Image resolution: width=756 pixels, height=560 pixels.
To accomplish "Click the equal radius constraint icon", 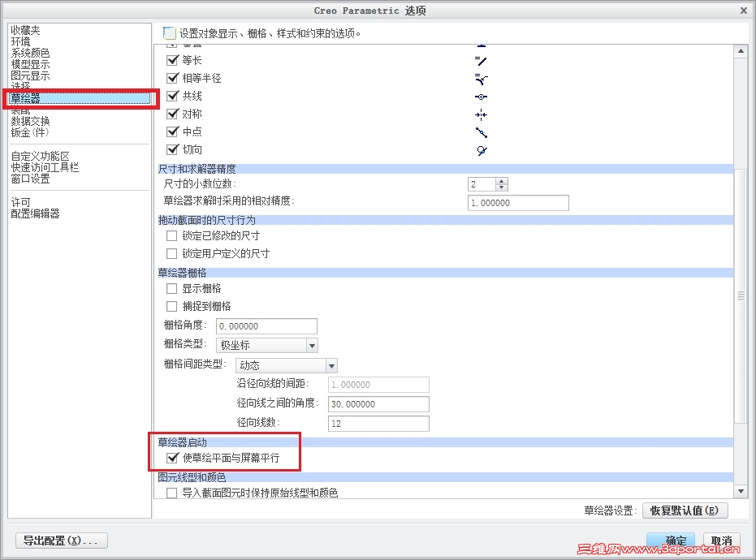I will (x=482, y=79).
